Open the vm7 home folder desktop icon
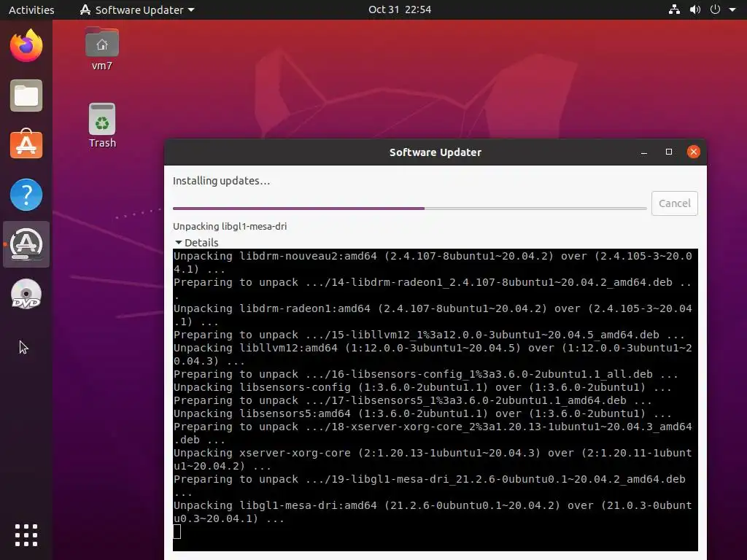This screenshot has height=560, width=747. 102,50
